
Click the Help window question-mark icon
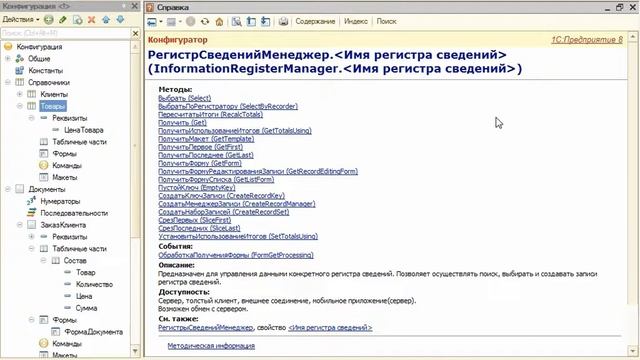click(x=150, y=7)
